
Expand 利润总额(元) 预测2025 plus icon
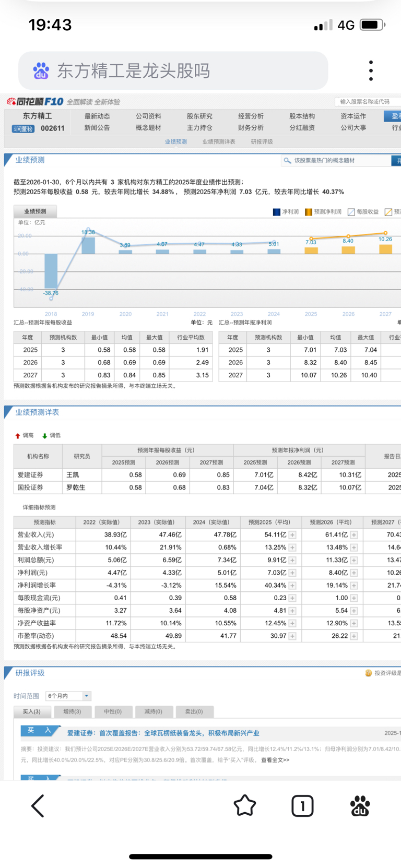[x=292, y=560]
